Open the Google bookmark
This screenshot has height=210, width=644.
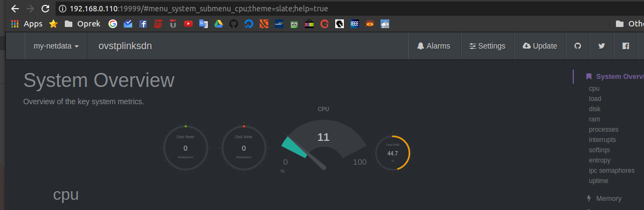pyautogui.click(x=112, y=24)
